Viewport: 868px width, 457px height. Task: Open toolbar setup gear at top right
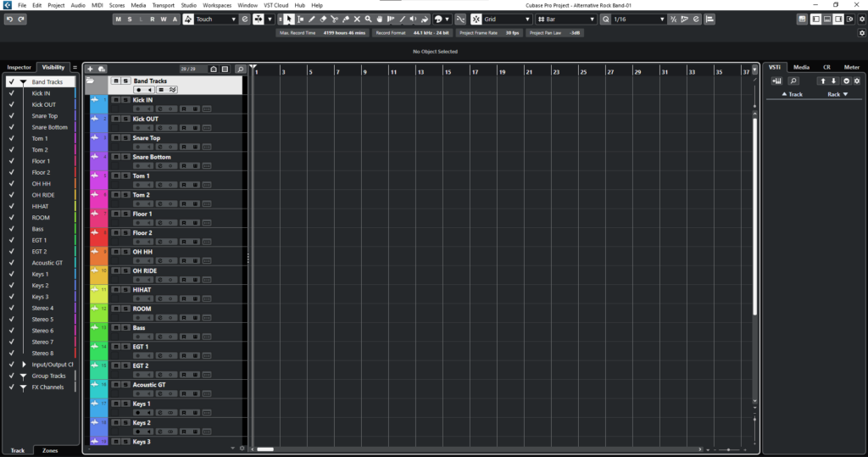pyautogui.click(x=862, y=20)
